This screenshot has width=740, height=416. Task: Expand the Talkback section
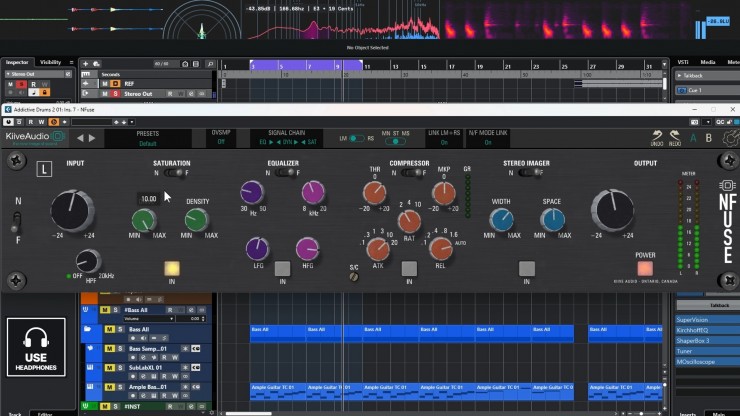tap(680, 76)
